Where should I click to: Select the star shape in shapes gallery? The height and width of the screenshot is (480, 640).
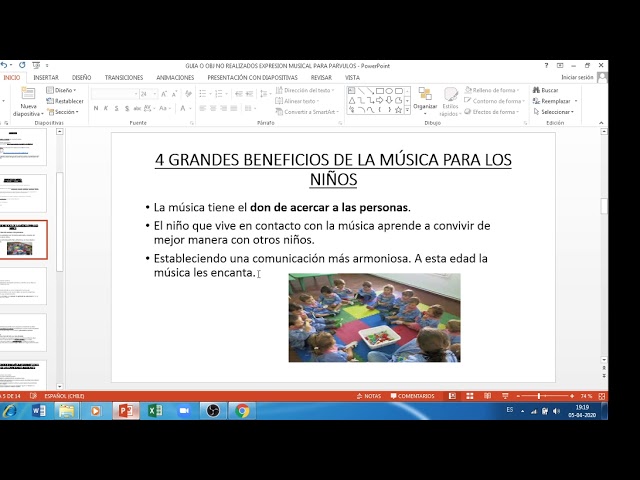coord(398,109)
